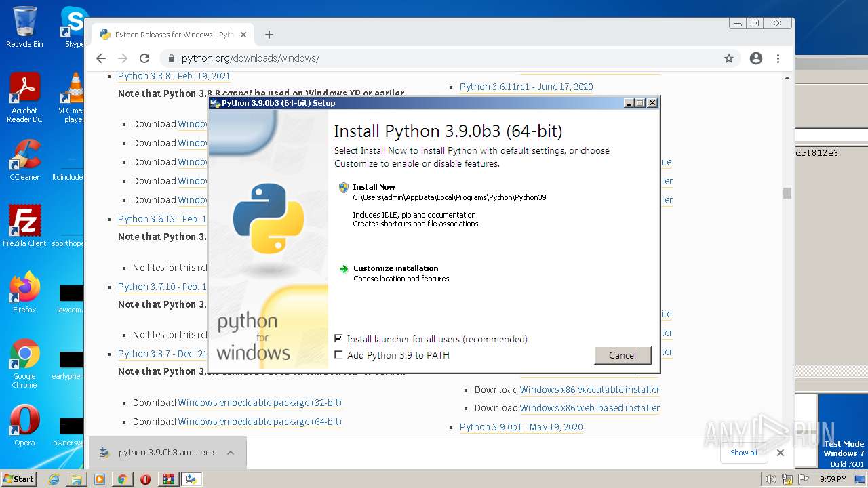This screenshot has height=488, width=868.
Task: Open Opera desktop icon
Action: [x=24, y=426]
